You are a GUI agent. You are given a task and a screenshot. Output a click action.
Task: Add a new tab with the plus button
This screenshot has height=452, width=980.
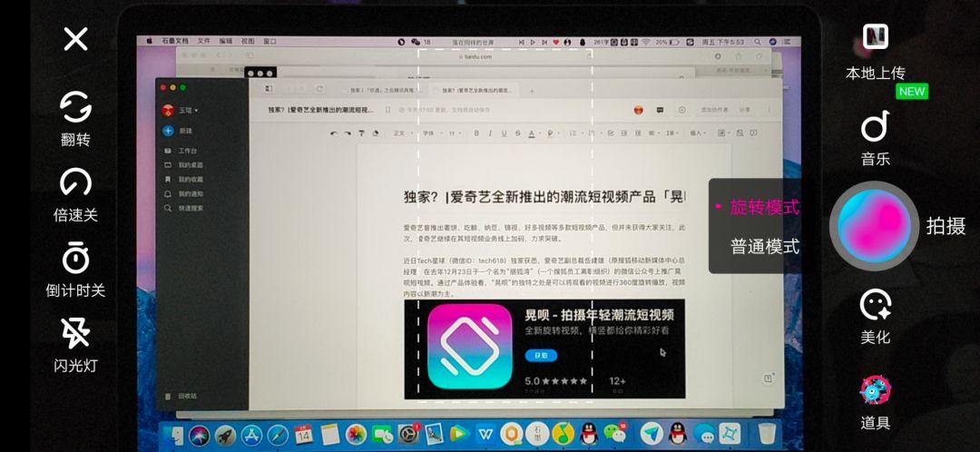point(532,91)
